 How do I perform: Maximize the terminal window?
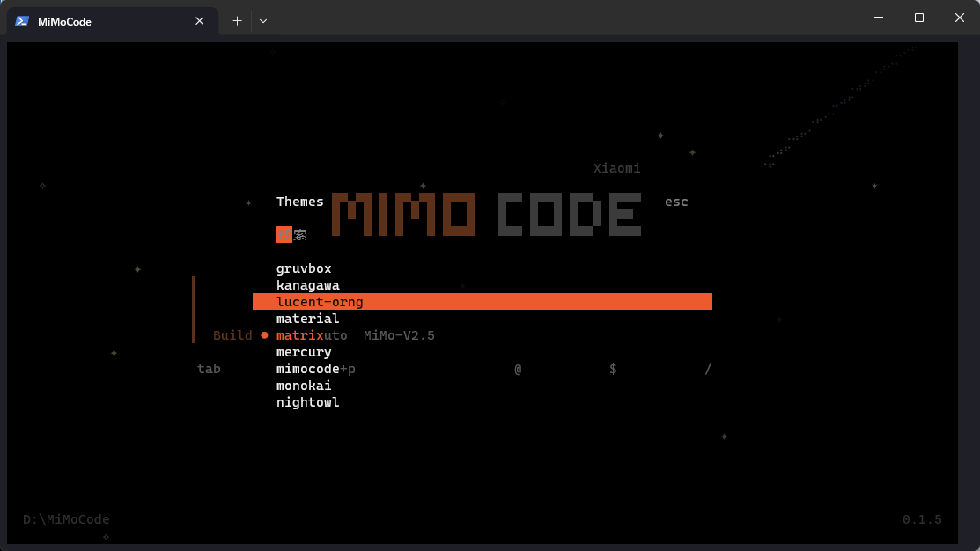tap(918, 18)
